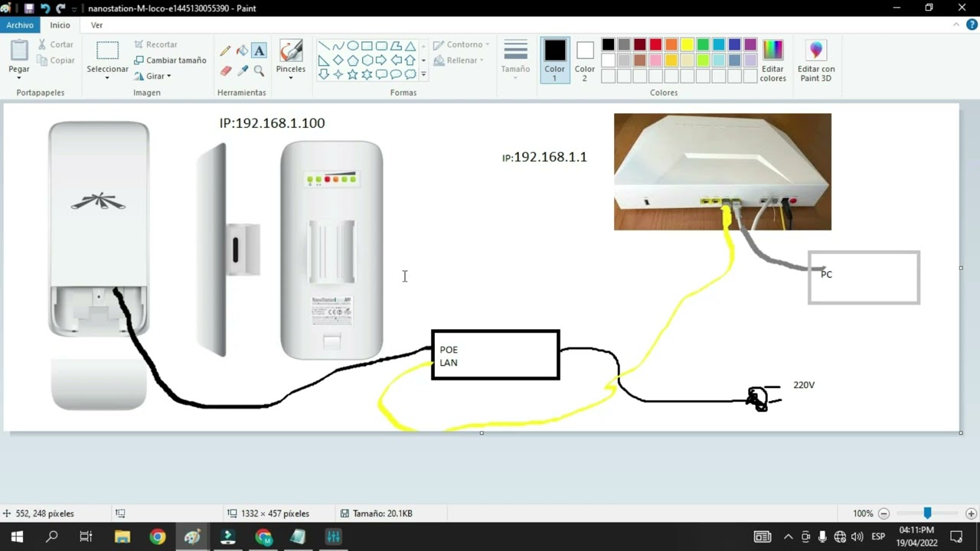Open the Rellenar fill dropdown

tap(459, 60)
